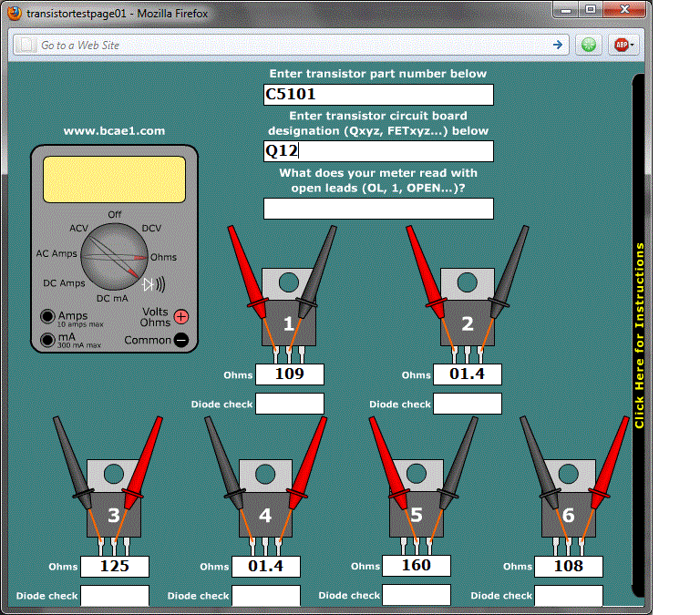Click the blue Go arrow in address bar
The height and width of the screenshot is (615, 700).
pos(558,45)
